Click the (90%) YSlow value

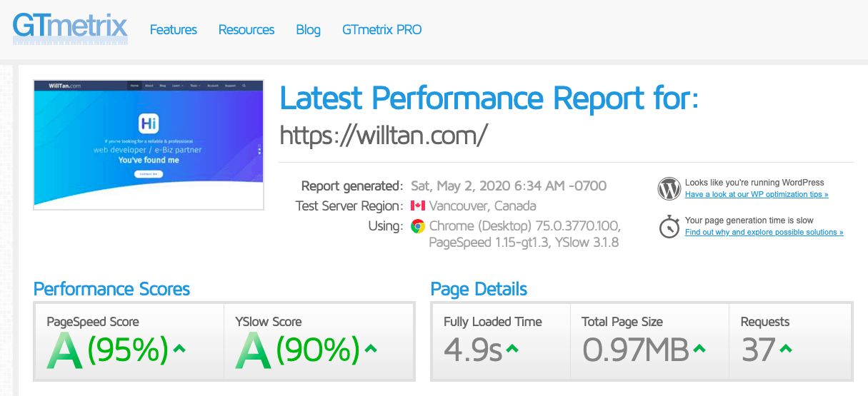(x=319, y=350)
